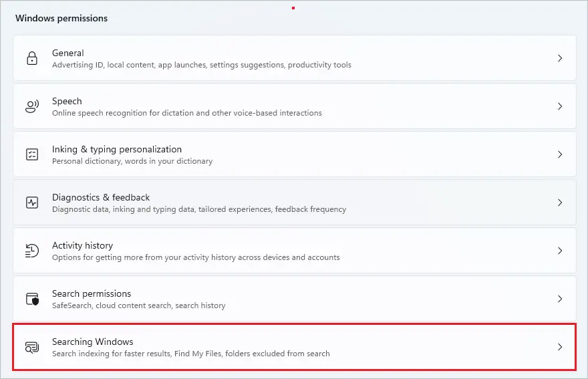Select the Activity history title

82,245
